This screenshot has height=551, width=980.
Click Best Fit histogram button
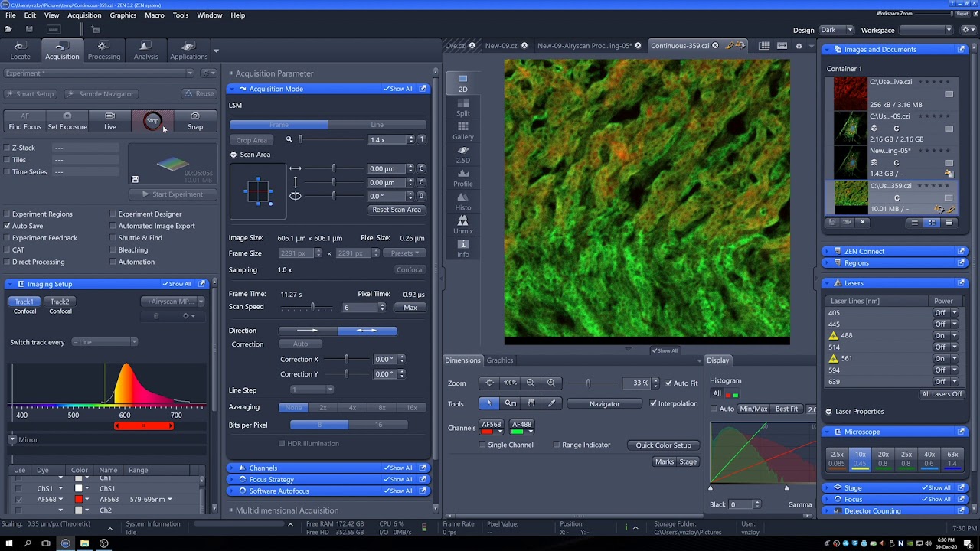pyautogui.click(x=786, y=409)
